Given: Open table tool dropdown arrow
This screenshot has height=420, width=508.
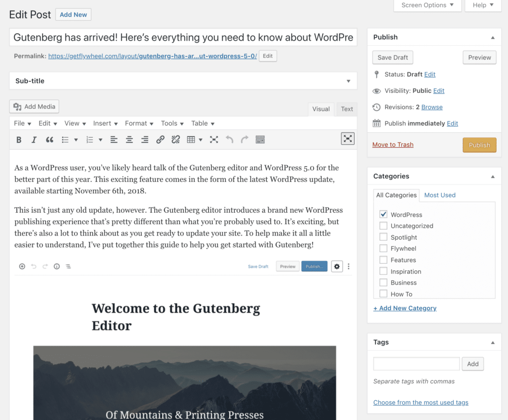Looking at the screenshot, I should point(200,139).
